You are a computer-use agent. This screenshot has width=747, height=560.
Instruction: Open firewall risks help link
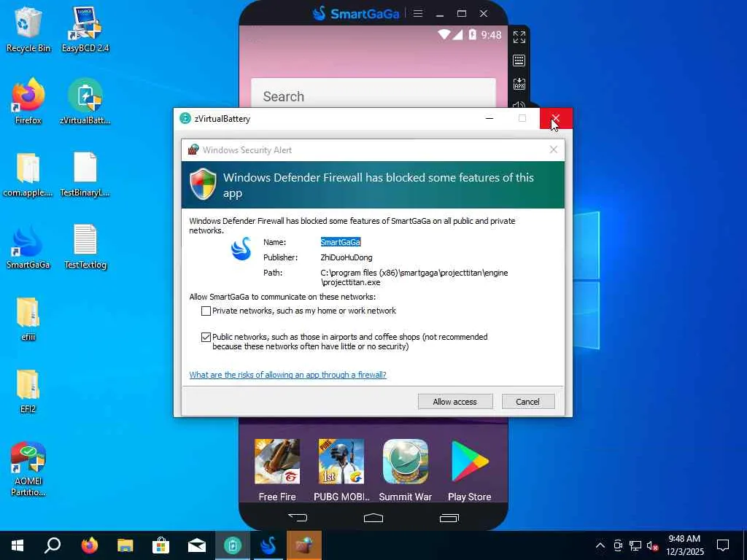[287, 375]
